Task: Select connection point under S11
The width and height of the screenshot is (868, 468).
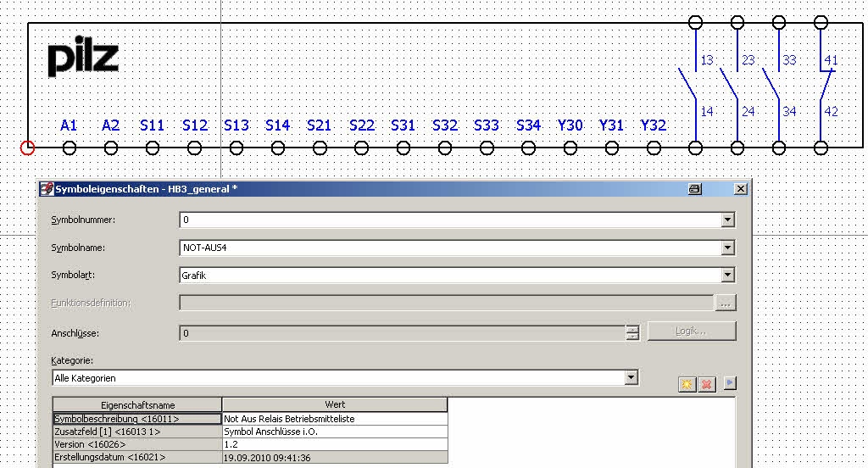Action: [153, 148]
